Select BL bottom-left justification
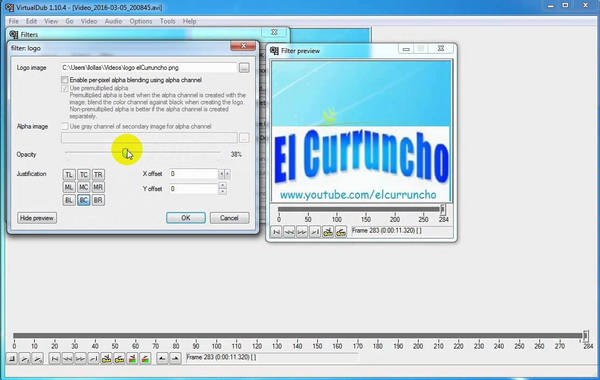This screenshot has width=600, height=380. tap(69, 200)
